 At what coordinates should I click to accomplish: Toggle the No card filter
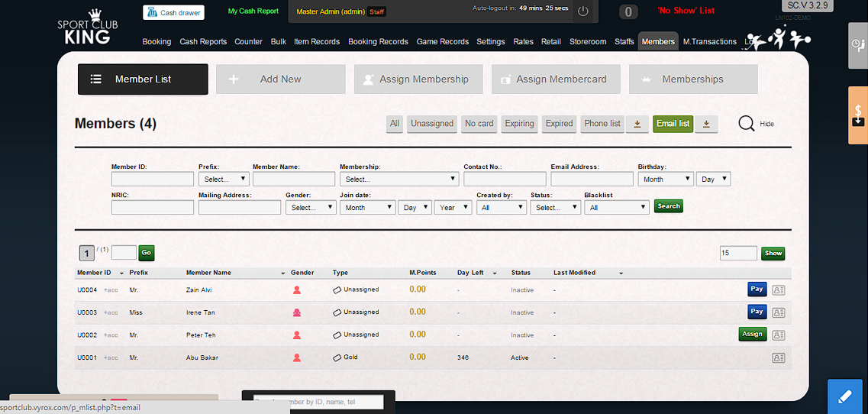point(479,124)
